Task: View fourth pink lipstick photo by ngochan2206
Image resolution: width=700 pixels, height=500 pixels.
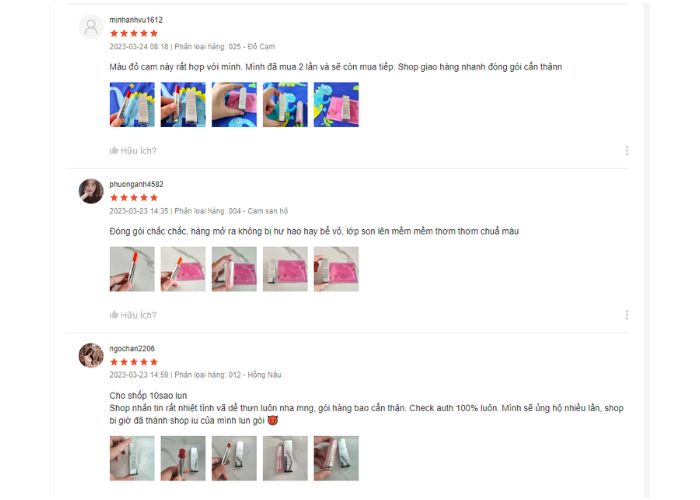Action: (285, 458)
